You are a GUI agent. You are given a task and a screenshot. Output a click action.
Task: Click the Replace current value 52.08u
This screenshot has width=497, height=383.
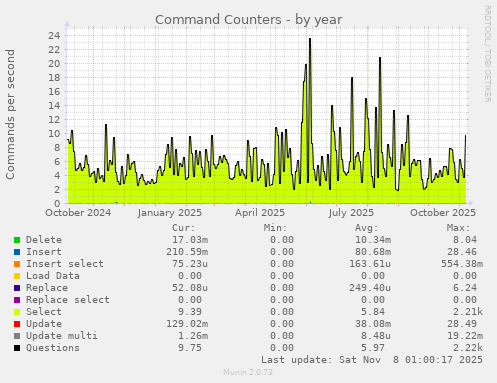click(x=190, y=288)
